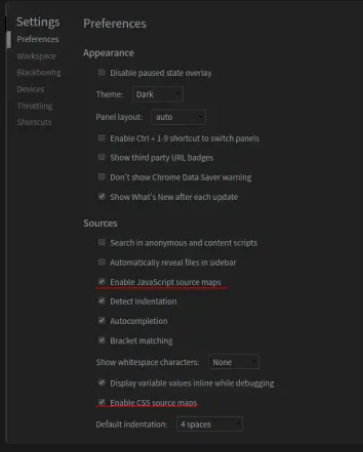Open the Theme dropdown set to Dark

[x=158, y=94]
